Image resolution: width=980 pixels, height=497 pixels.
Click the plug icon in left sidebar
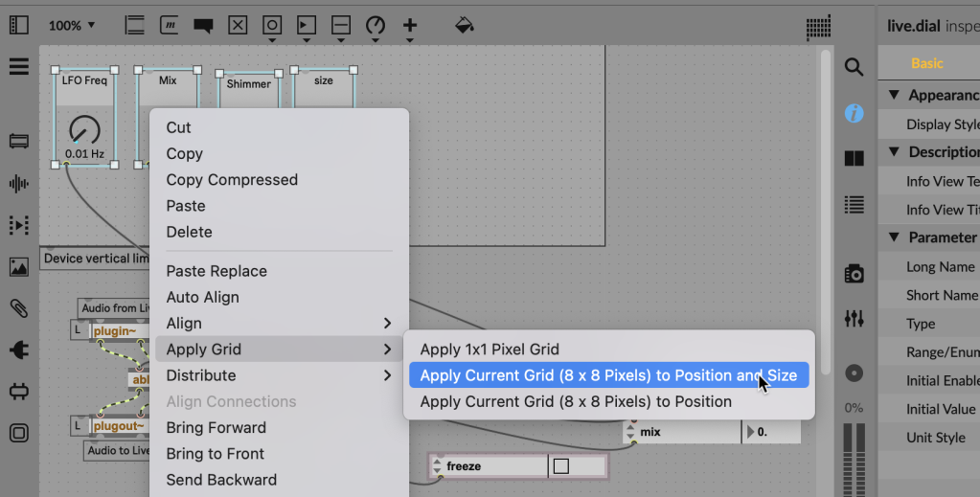[18, 350]
